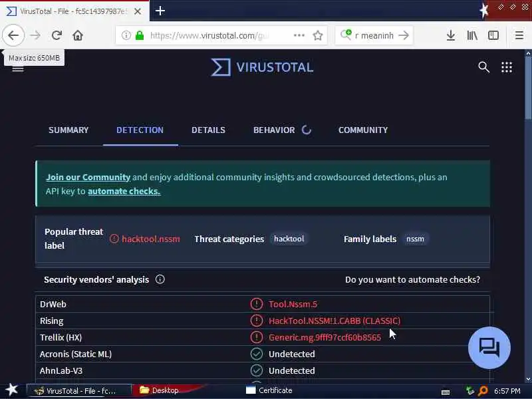This screenshot has height=399, width=532.
Task: Bookmark this page with the star icon
Action: click(318, 35)
